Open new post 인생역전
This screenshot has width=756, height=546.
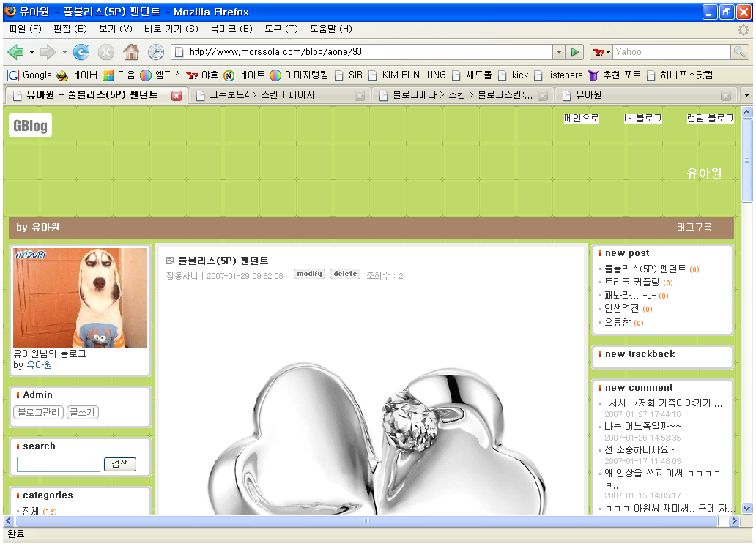tap(621, 309)
